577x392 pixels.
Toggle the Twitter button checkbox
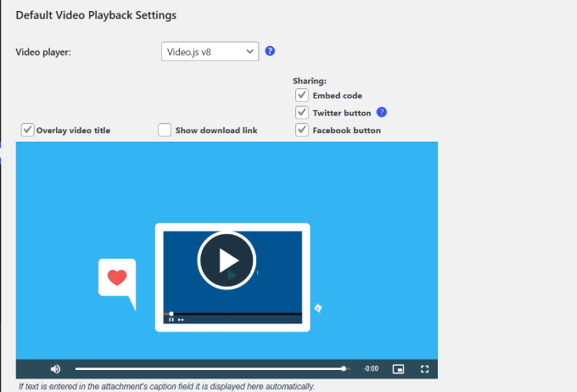click(301, 113)
